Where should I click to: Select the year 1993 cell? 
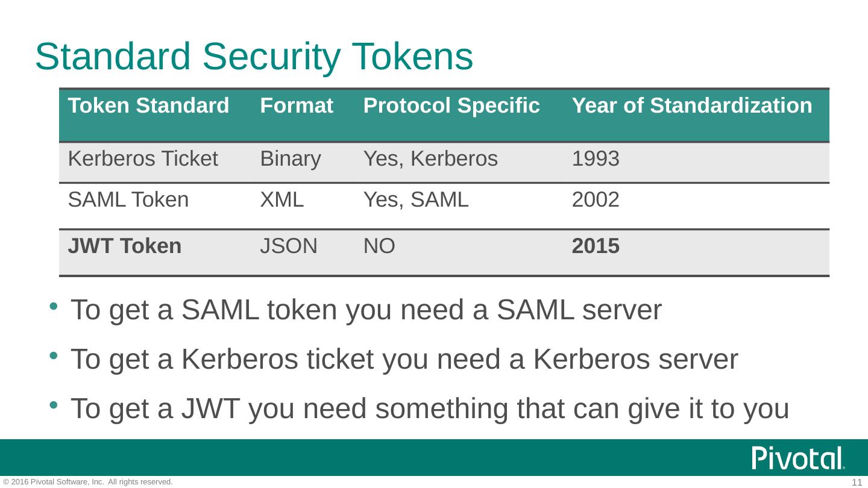click(595, 159)
